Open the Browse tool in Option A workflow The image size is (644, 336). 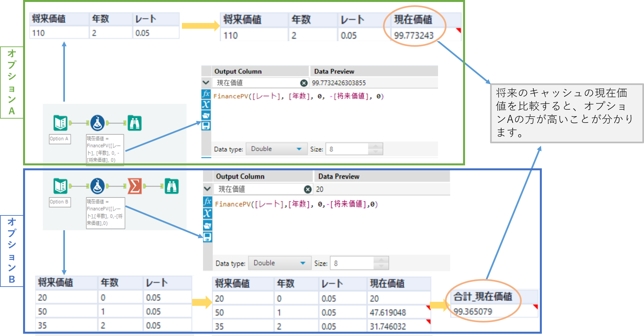click(x=135, y=123)
